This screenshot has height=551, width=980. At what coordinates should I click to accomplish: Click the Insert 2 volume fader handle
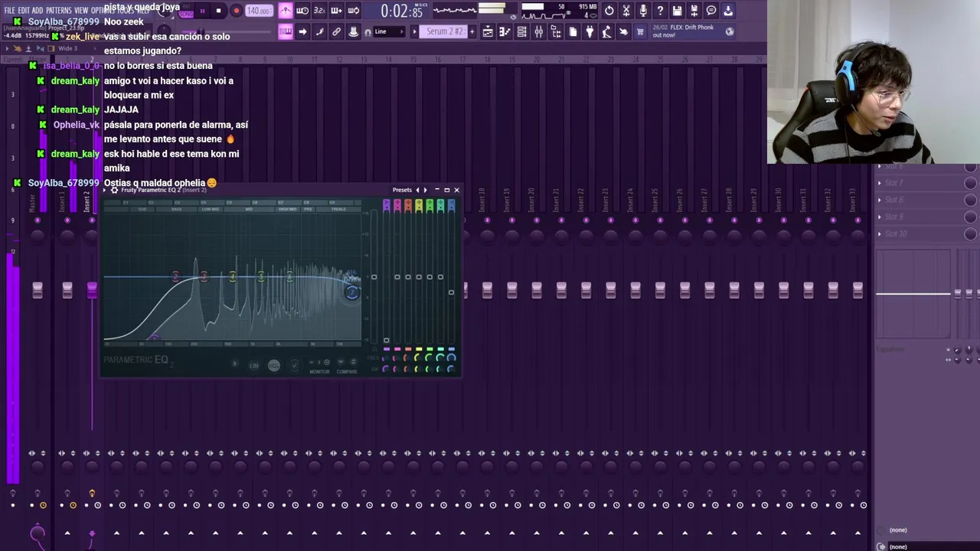[x=92, y=289]
